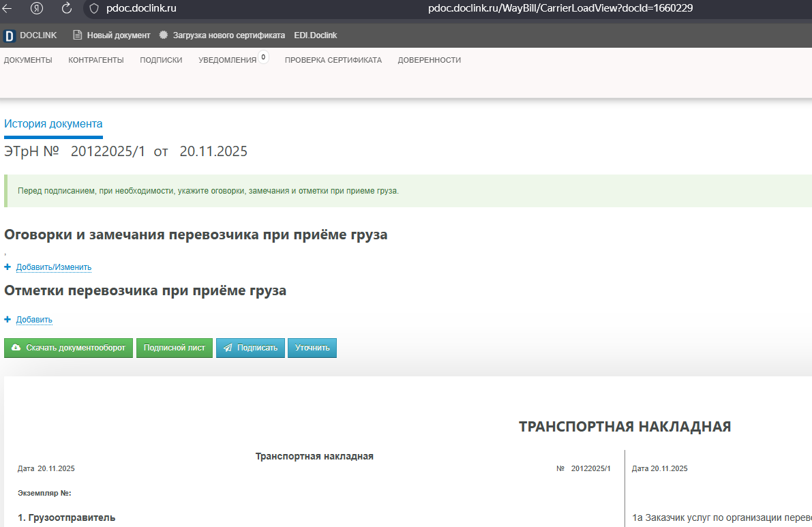Click the plus icon beside Добавить/Изменить

tap(7, 267)
